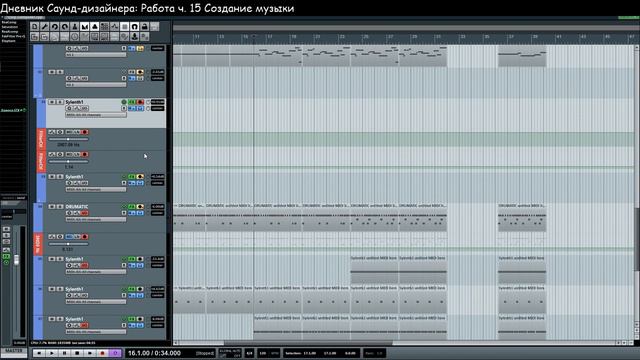Select Elephant in the left FX list
The height and width of the screenshot is (360, 640).
pos(8,41)
